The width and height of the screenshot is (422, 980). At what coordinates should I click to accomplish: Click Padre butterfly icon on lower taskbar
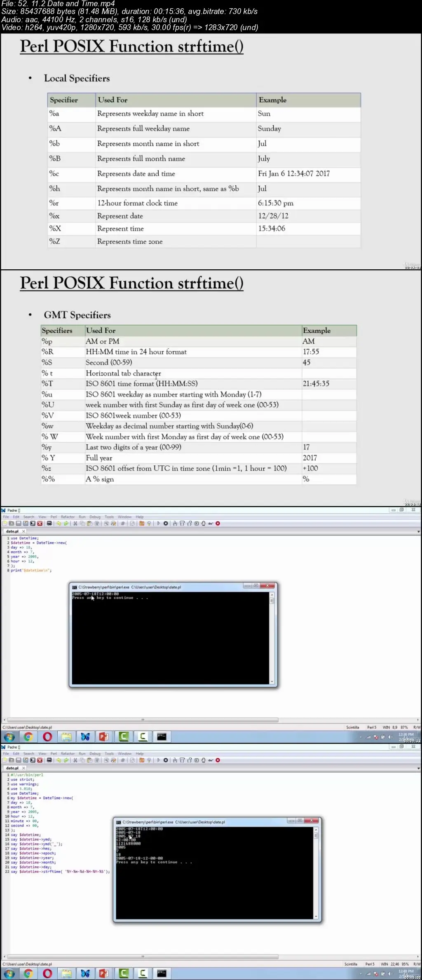[x=85, y=973]
